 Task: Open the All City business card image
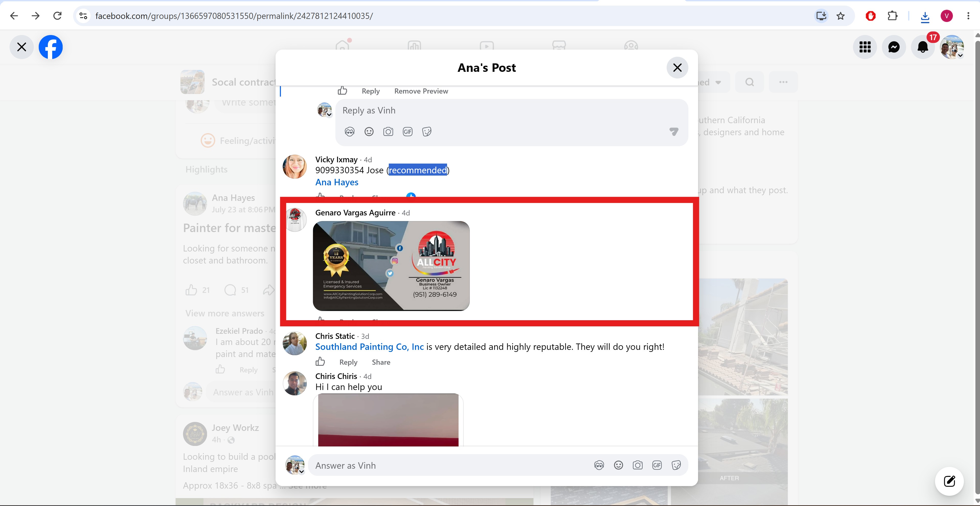point(391,266)
